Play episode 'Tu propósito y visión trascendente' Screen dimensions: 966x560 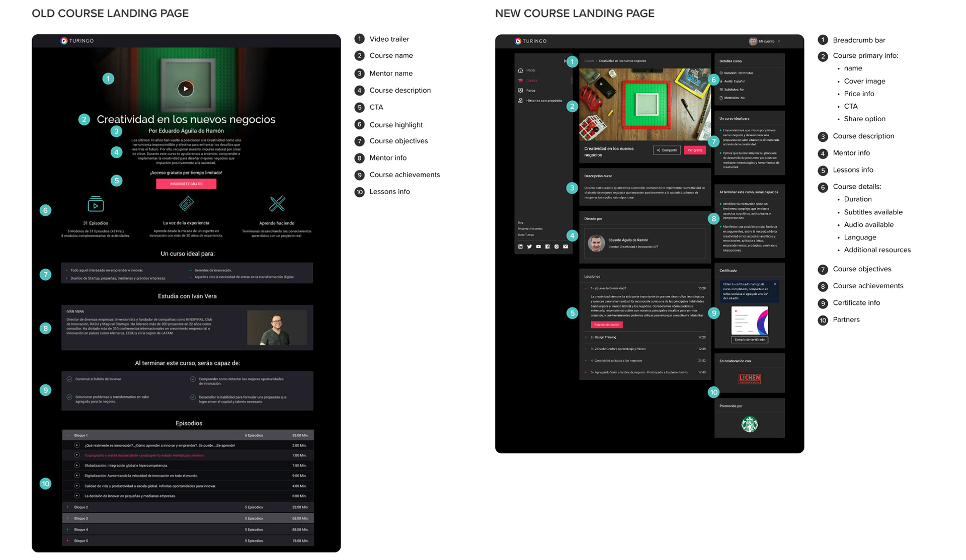coord(77,455)
